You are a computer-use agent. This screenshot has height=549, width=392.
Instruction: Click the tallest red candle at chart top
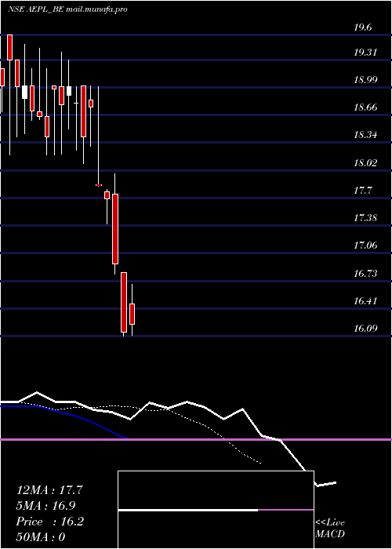9,47
